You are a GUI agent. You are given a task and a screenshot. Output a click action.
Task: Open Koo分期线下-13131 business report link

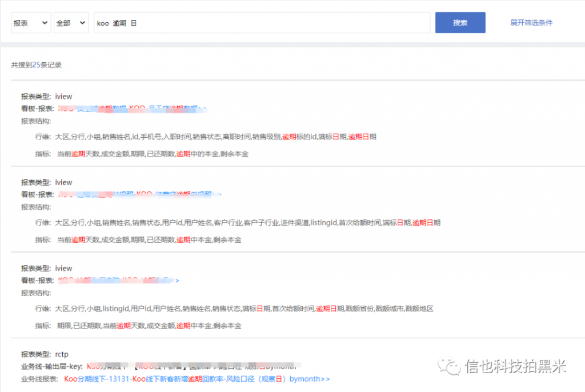[x=197, y=379]
